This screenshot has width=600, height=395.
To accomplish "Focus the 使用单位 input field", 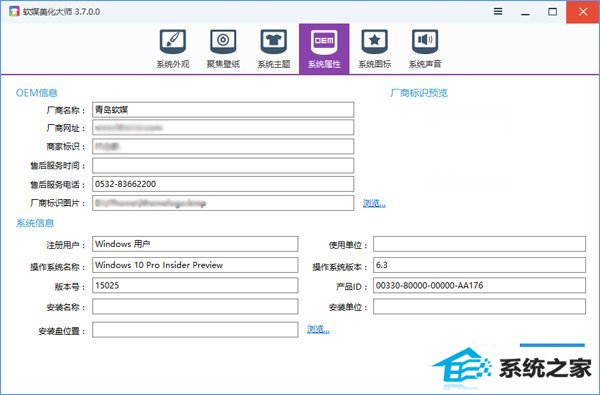I will coord(479,244).
